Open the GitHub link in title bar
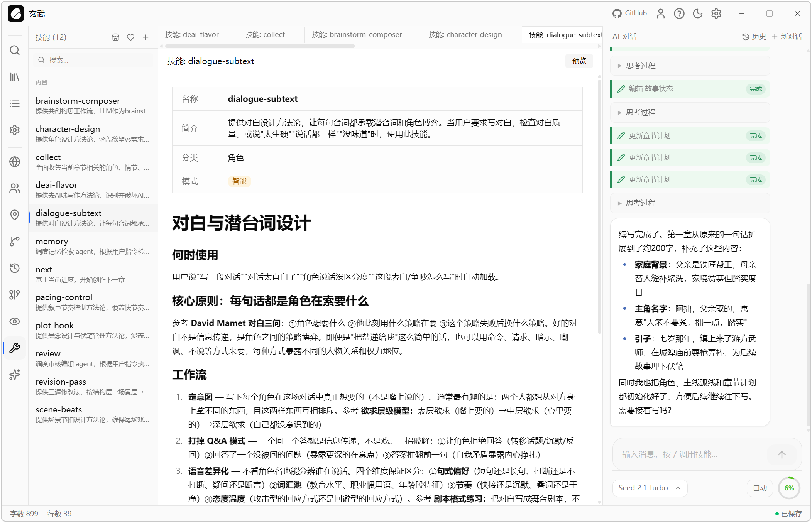This screenshot has height=522, width=812. 629,13
